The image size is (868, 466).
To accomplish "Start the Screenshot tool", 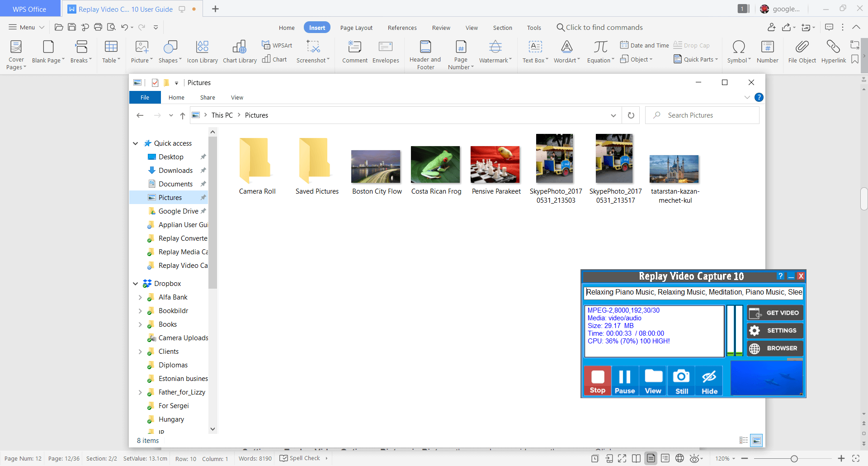I will (x=313, y=52).
